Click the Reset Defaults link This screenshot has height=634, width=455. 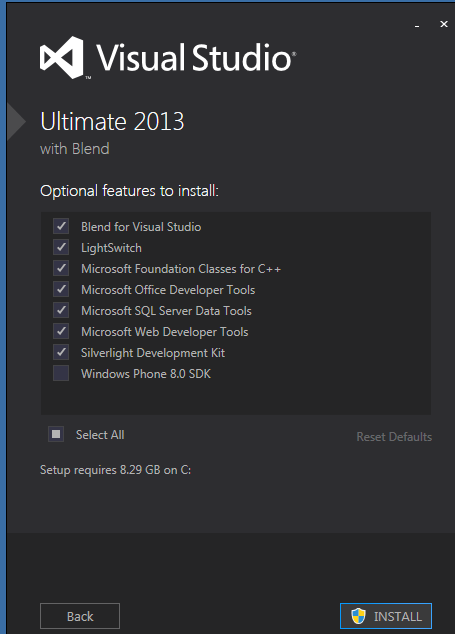point(394,437)
